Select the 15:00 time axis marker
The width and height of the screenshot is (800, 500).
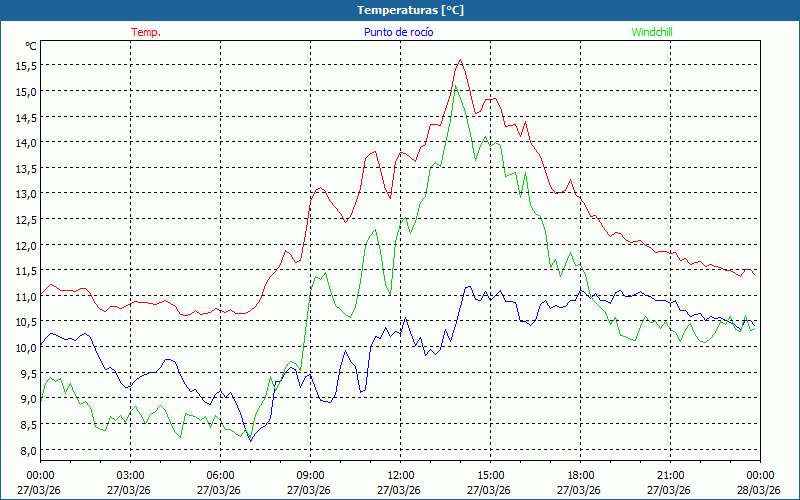(x=490, y=475)
